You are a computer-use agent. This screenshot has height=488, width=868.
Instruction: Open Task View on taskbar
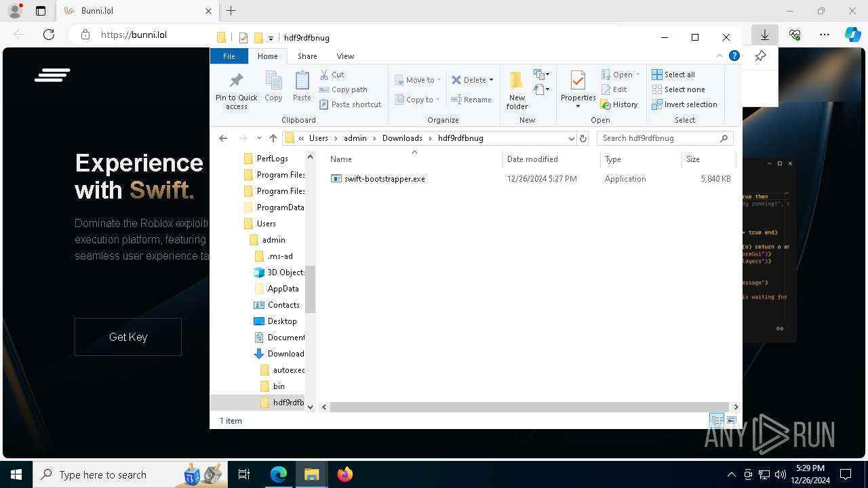(x=244, y=474)
